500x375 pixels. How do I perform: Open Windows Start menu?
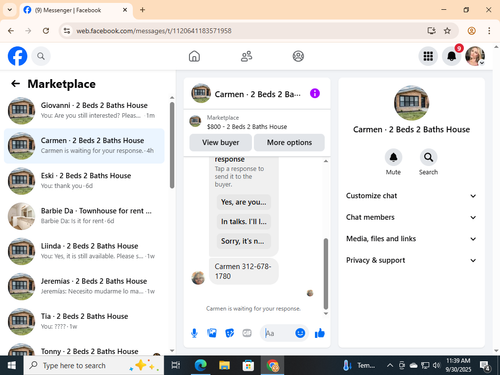12,365
